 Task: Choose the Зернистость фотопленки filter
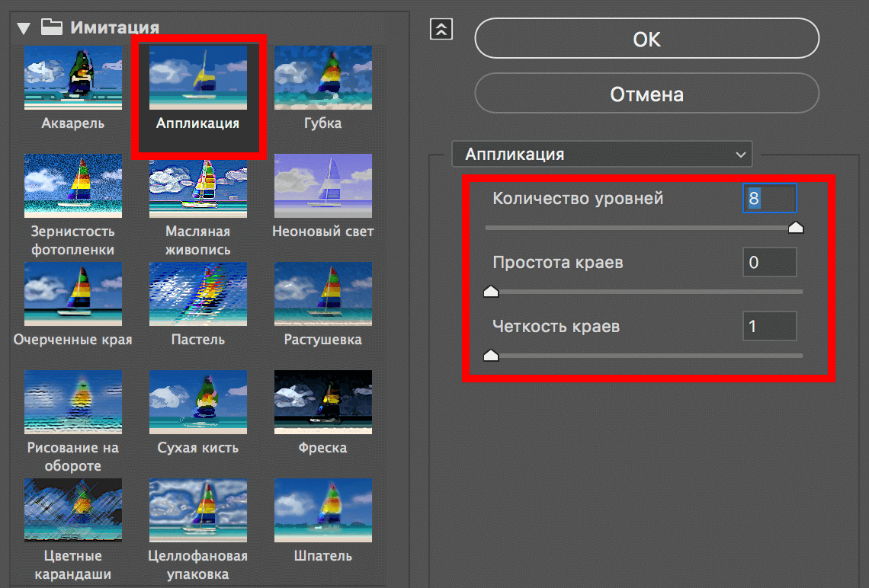72,185
